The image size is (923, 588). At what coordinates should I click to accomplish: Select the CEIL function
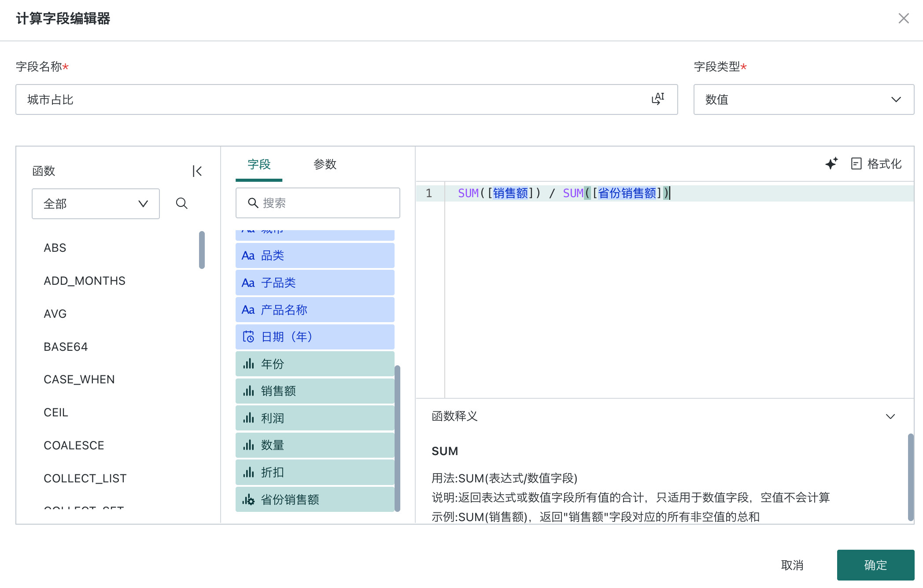pos(56,412)
